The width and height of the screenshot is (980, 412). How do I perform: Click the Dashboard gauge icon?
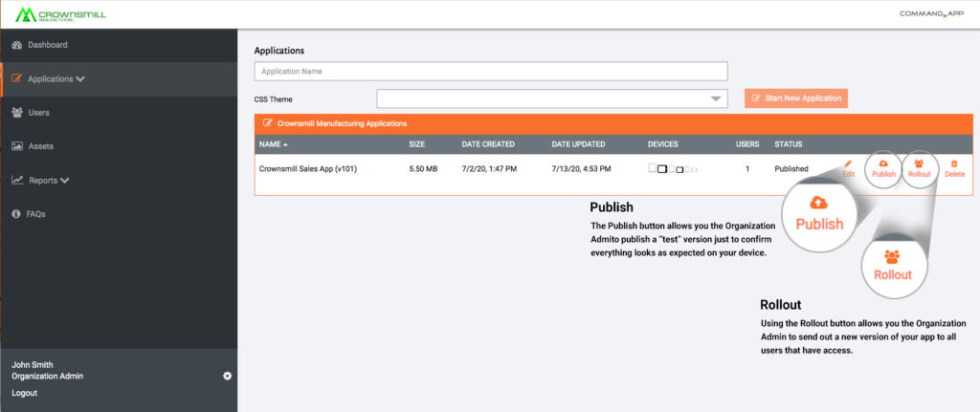pos(17,45)
